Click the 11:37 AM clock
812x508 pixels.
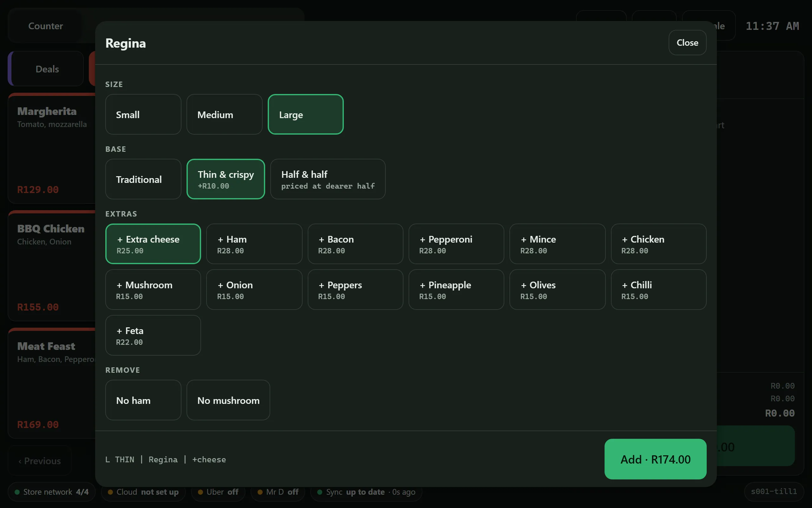[x=772, y=26]
